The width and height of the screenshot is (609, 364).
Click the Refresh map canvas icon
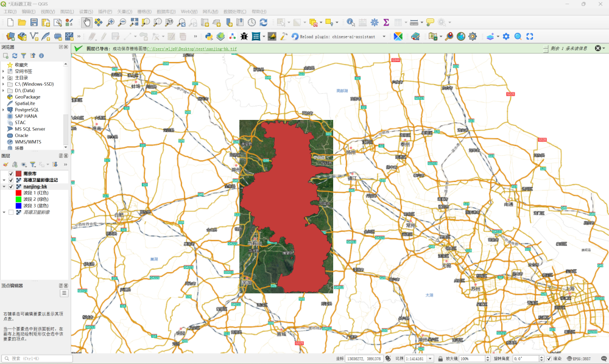(x=263, y=23)
